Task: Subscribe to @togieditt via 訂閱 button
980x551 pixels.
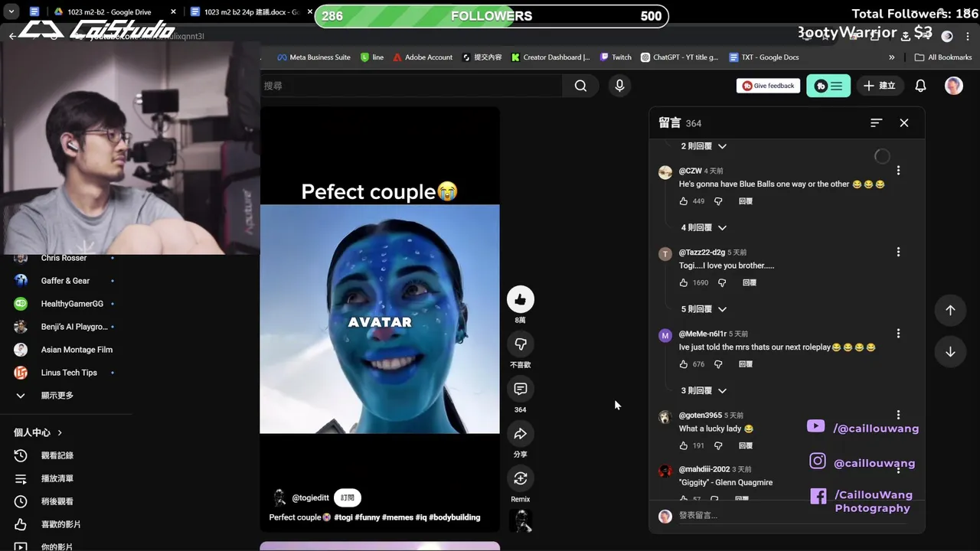Action: coord(348,497)
